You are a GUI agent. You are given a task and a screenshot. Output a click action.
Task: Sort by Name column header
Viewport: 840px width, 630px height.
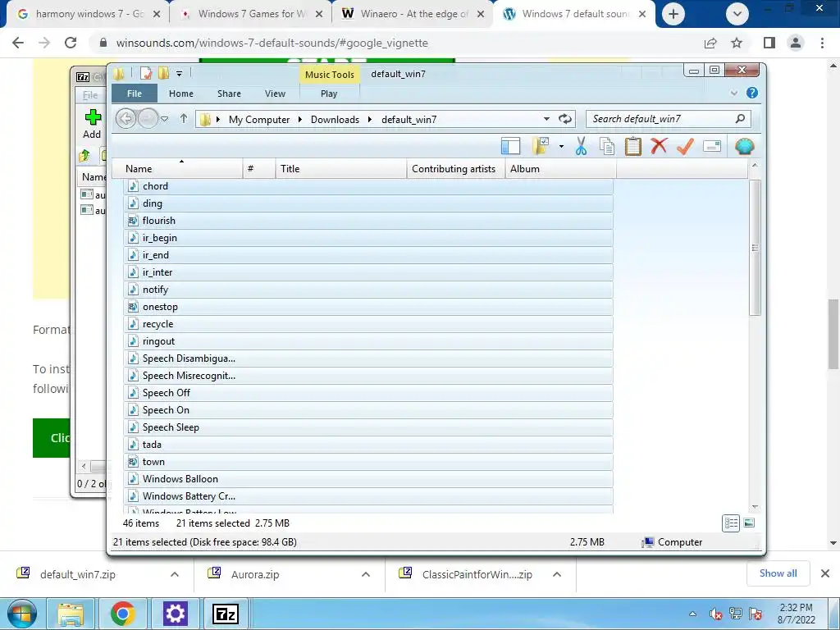pyautogui.click(x=177, y=169)
